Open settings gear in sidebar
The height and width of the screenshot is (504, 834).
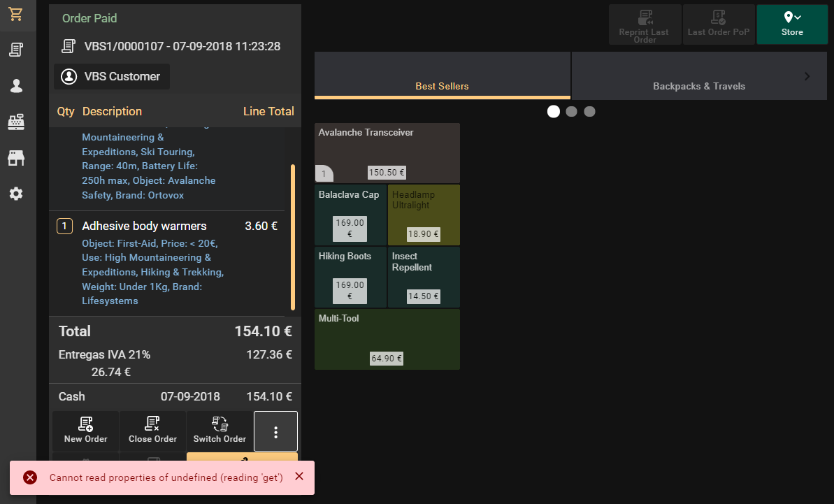pyautogui.click(x=16, y=194)
